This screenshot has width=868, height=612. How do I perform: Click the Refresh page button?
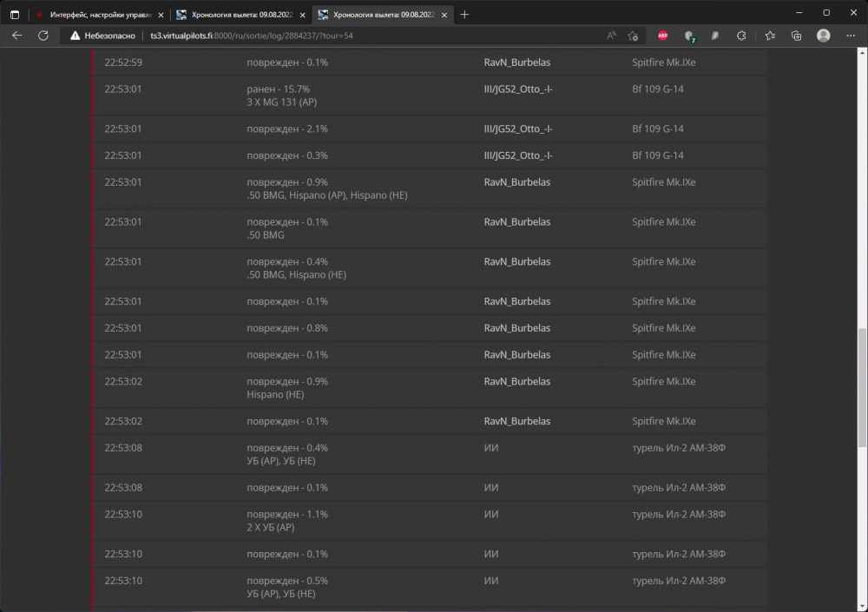coord(43,36)
